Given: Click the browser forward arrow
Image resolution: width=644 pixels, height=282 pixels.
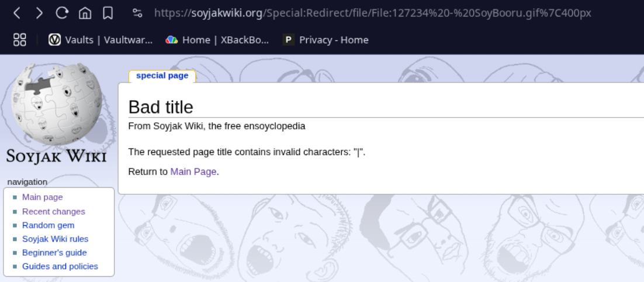Looking at the screenshot, I should (39, 13).
